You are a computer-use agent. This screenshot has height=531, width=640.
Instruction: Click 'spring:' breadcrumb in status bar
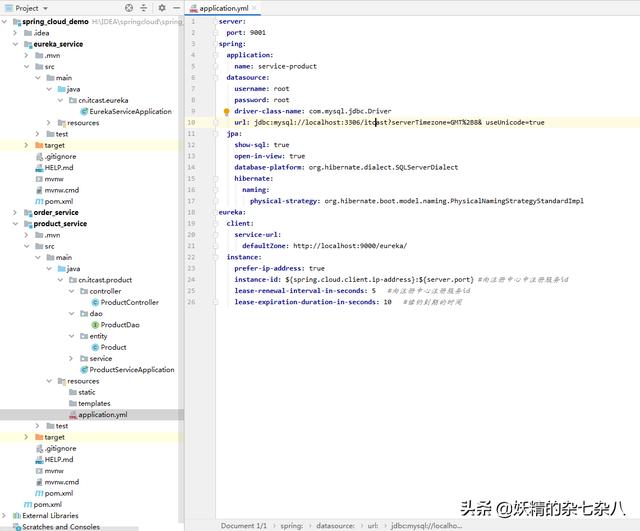[x=291, y=526]
